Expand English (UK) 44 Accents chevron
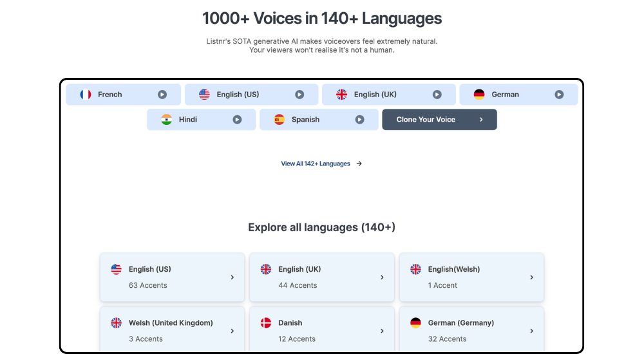 tap(382, 277)
